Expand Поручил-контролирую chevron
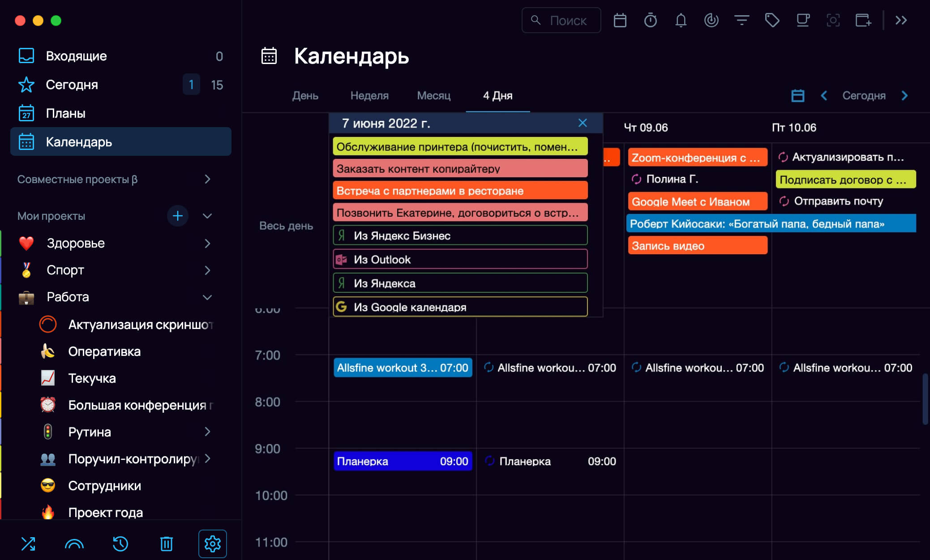Image resolution: width=930 pixels, height=560 pixels. pos(207,458)
